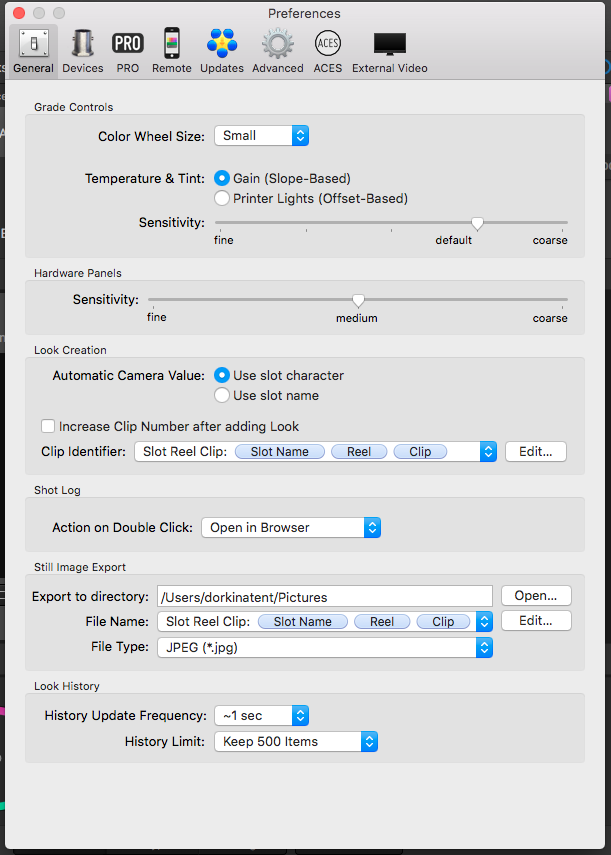611x855 pixels.
Task: Choose Use slot name option
Action: (x=222, y=395)
